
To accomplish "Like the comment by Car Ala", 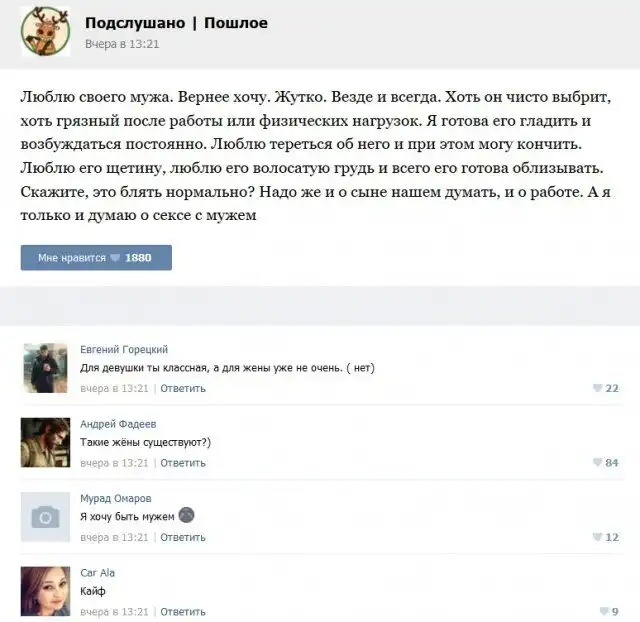I will click(609, 611).
